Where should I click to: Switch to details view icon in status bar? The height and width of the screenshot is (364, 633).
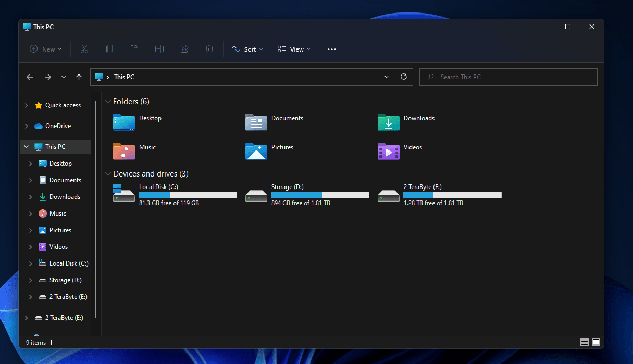point(585,342)
